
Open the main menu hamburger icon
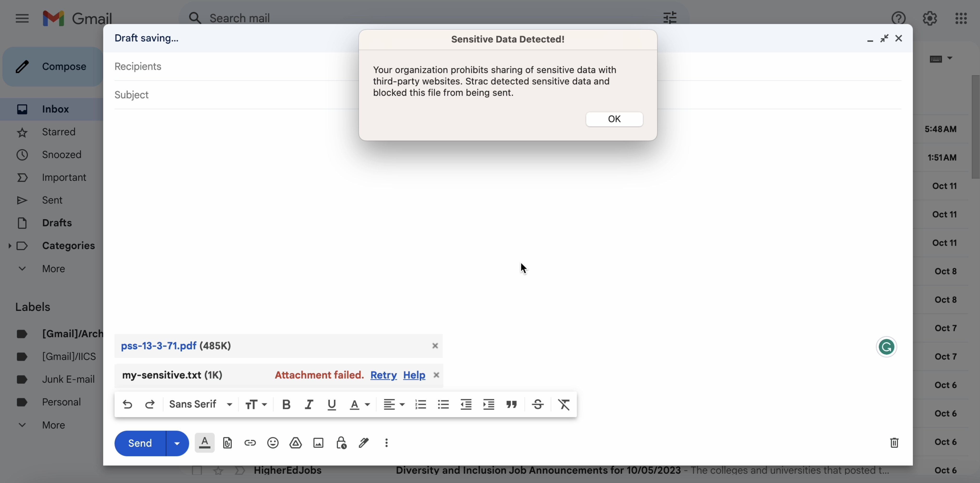[x=22, y=18]
